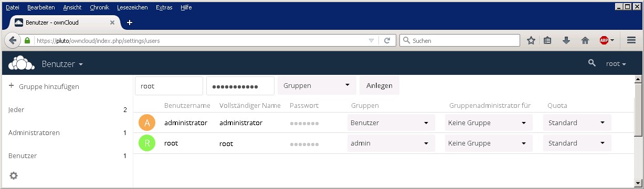Open root's Keine Gruppe dropdown
Image resolution: width=644 pixels, height=189 pixels.
(489, 143)
